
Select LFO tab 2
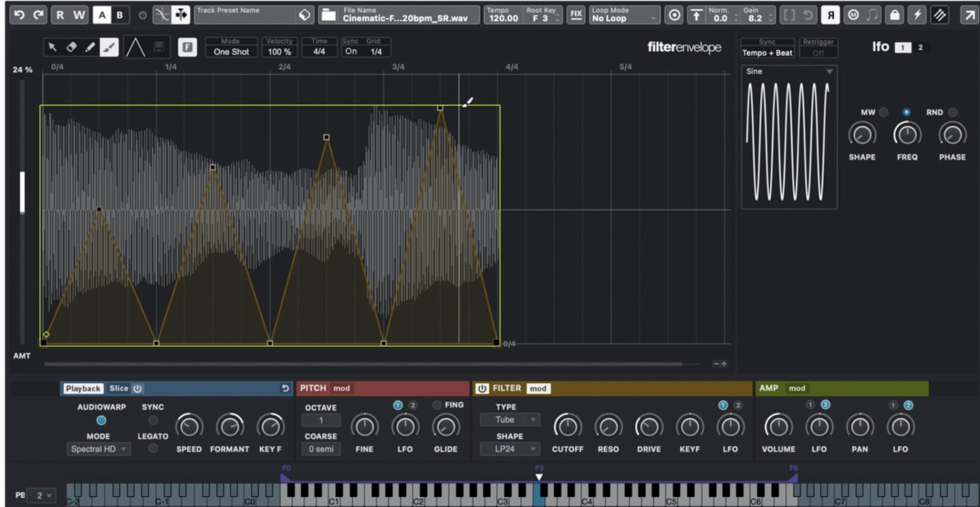pos(920,47)
